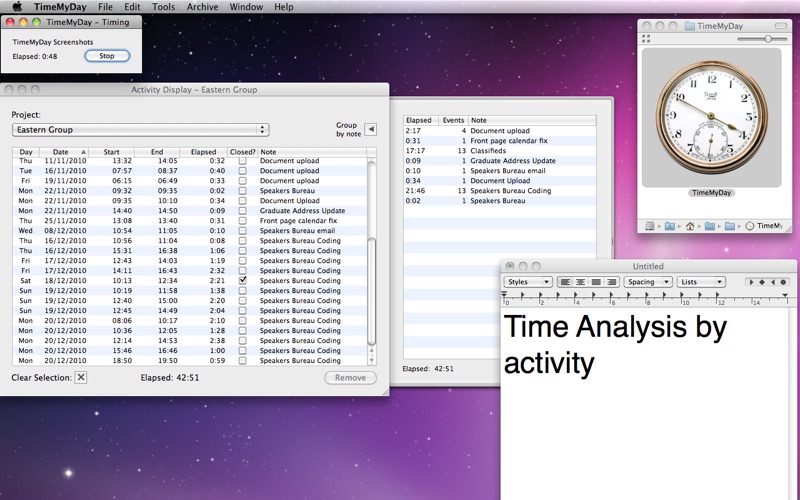Sort activity table by Start column

click(112, 152)
